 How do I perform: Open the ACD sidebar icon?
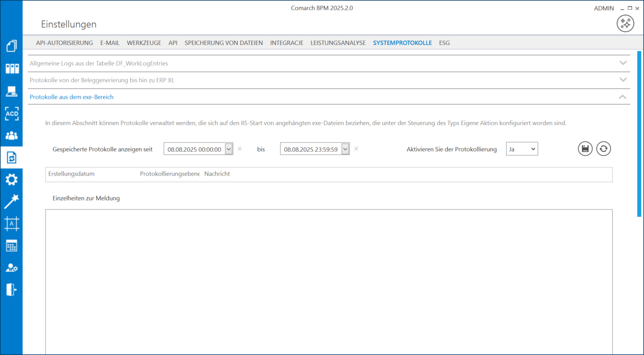11,113
